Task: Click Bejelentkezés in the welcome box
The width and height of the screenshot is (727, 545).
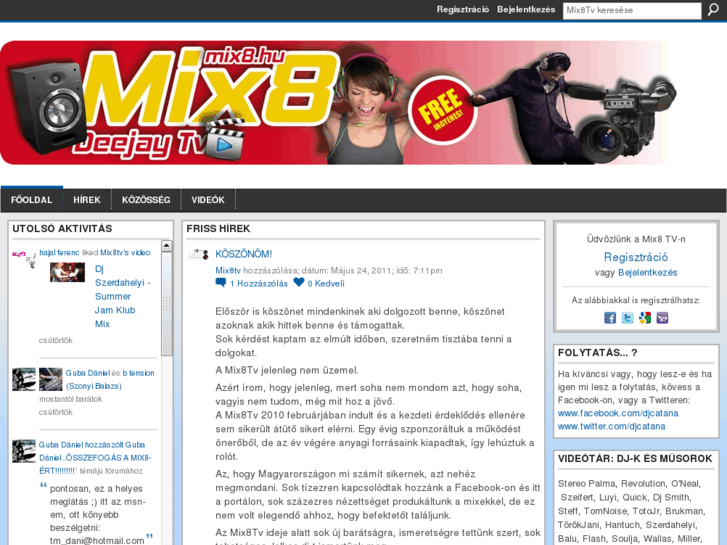Action: coord(647,273)
